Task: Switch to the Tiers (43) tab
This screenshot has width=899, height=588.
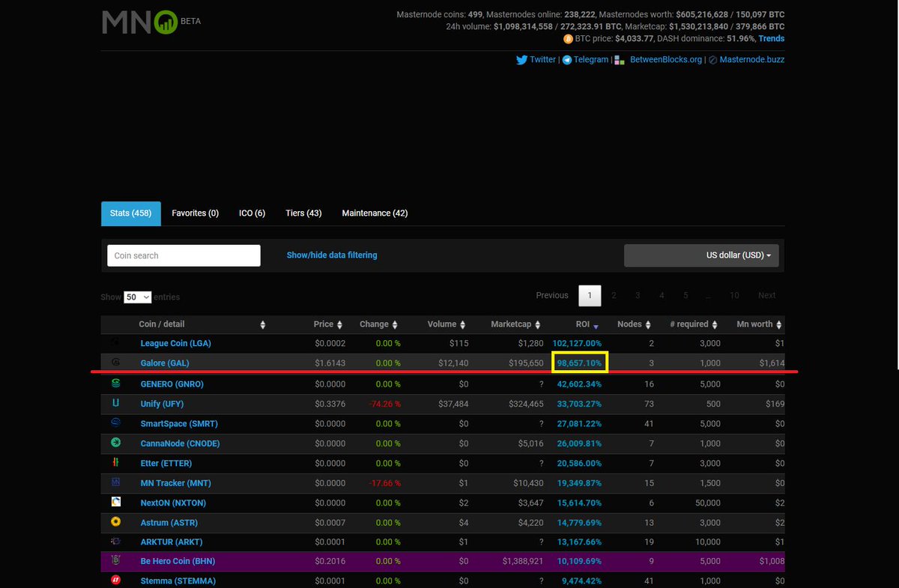Action: pyautogui.click(x=303, y=213)
